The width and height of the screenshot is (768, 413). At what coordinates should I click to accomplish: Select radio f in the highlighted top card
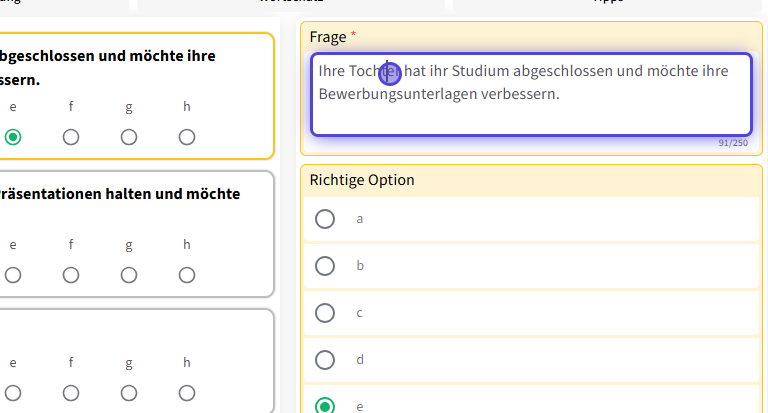coord(71,137)
